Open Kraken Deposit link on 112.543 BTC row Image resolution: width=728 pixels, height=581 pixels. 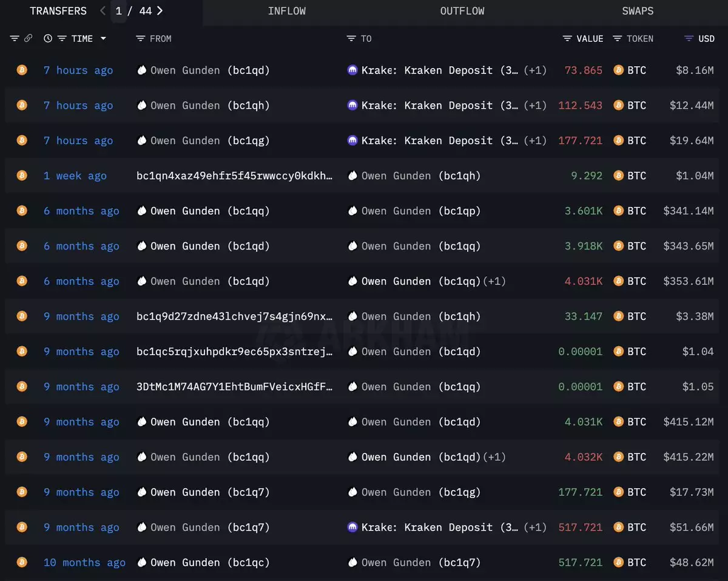coord(440,106)
